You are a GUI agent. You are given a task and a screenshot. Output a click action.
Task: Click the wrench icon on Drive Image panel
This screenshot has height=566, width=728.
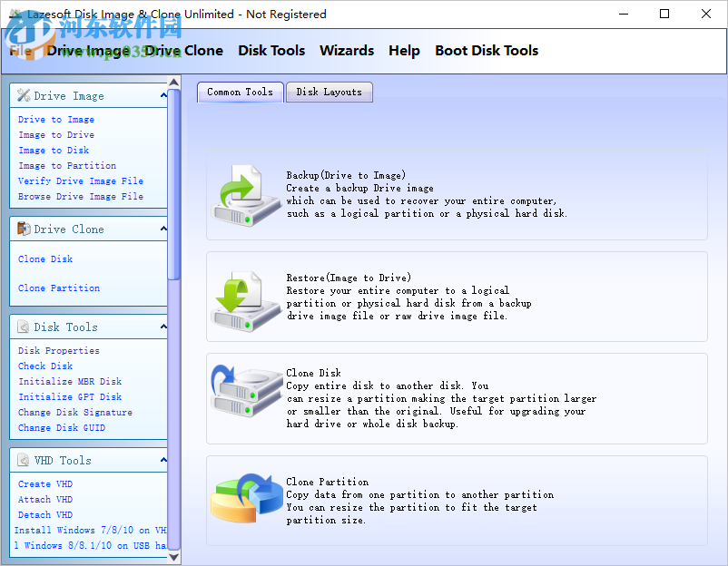[24, 95]
